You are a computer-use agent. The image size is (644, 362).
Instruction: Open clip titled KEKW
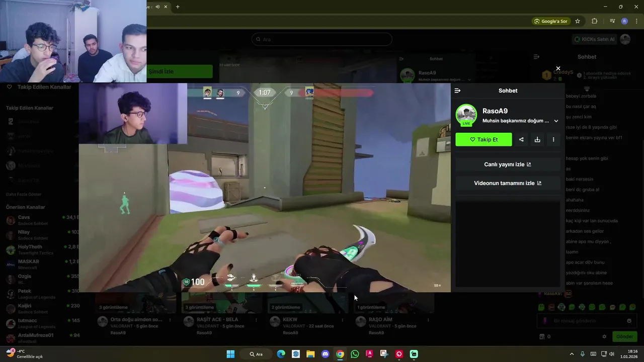[x=290, y=319]
